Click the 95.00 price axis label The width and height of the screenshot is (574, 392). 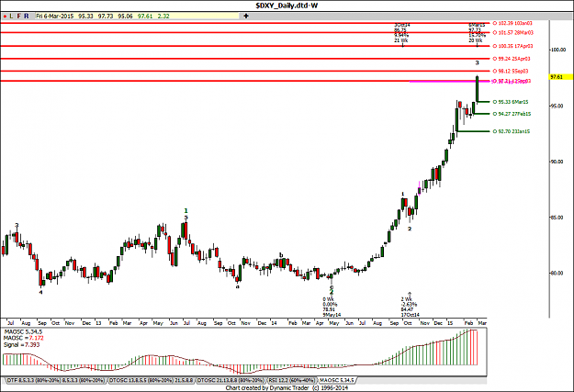pos(557,106)
